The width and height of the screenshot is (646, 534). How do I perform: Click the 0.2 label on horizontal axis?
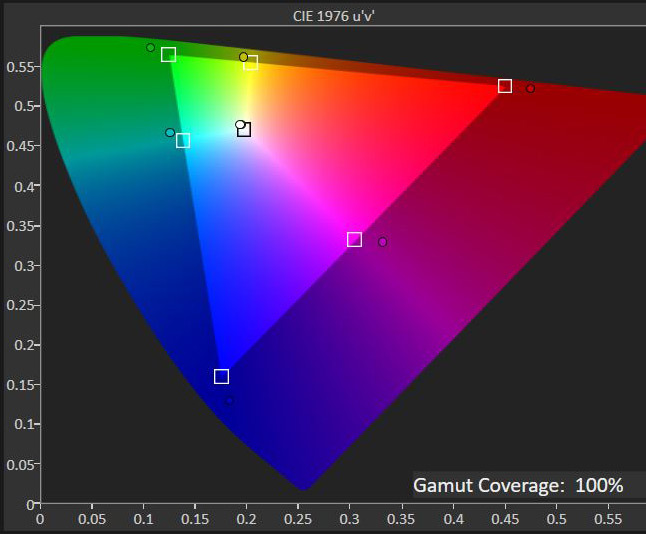click(x=246, y=519)
